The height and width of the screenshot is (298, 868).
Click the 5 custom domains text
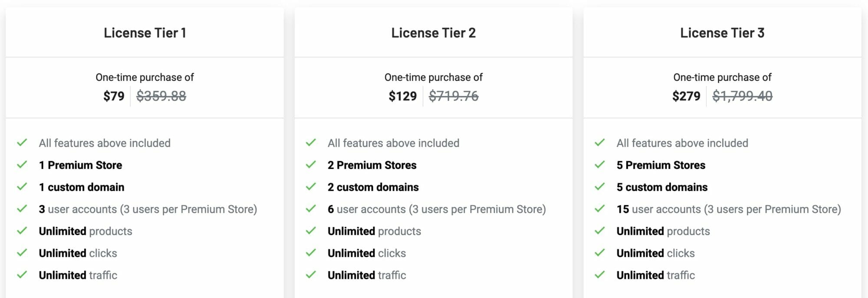coord(662,187)
